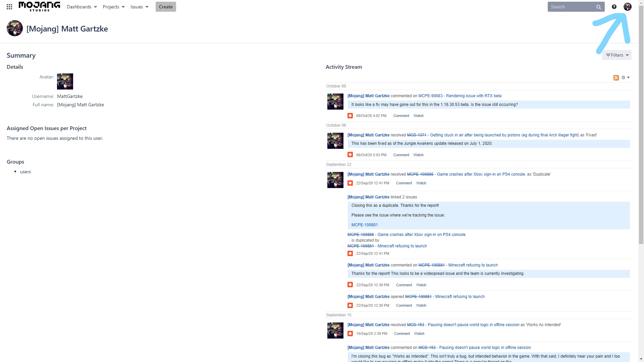This screenshot has width=644, height=362.
Task: Click the bug icon beside 08/Oct/20 entry
Action: [350, 116]
